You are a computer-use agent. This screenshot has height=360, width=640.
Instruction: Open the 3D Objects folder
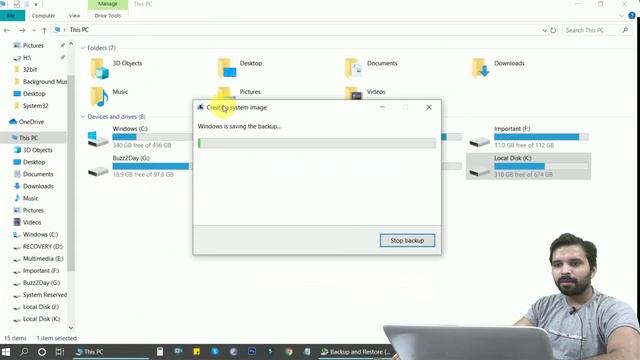click(x=99, y=68)
